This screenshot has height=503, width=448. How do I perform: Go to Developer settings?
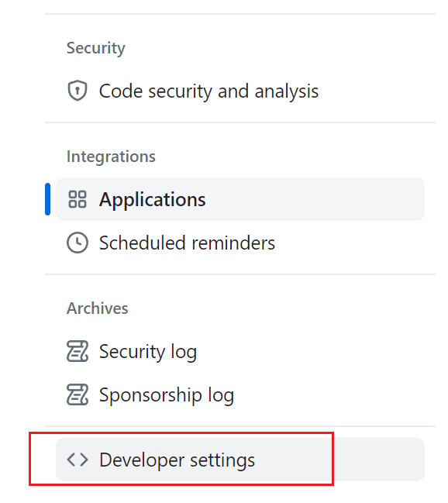pyautogui.click(x=240, y=460)
